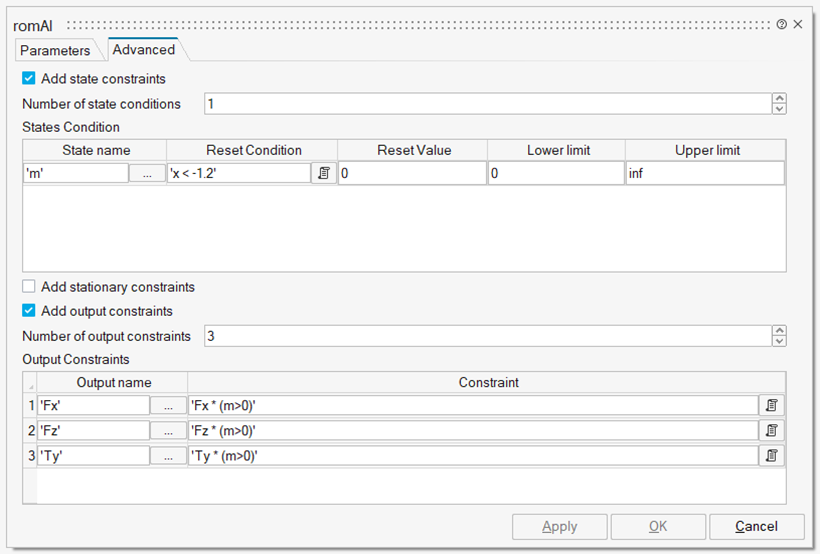Open expression editor for Fz constraint
The height and width of the screenshot is (554, 820).
pos(772,430)
